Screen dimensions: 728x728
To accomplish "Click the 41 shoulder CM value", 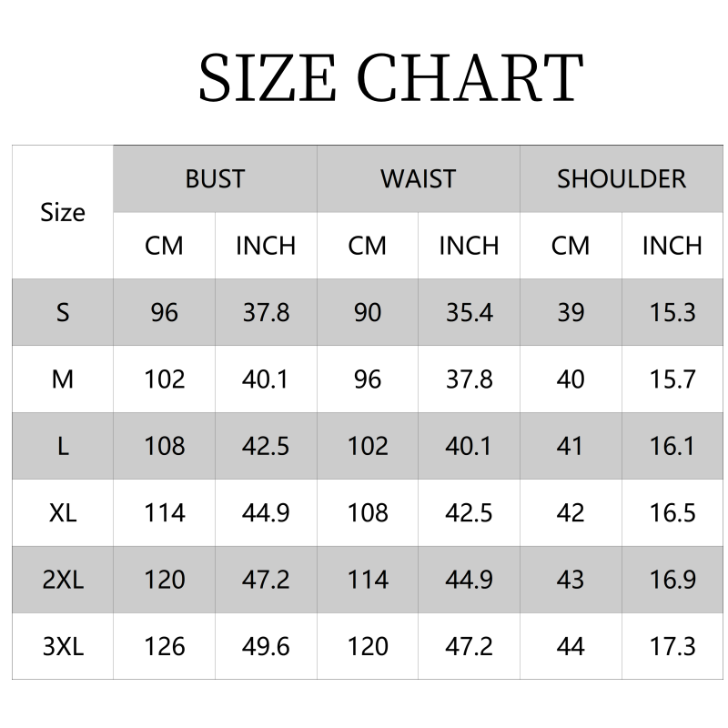I will [x=571, y=446].
